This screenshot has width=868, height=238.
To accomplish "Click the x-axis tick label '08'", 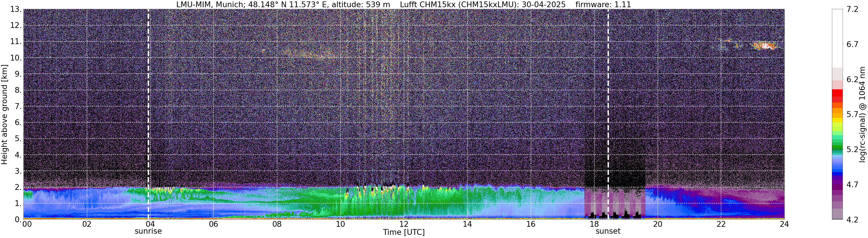I will pyautogui.click(x=277, y=224).
